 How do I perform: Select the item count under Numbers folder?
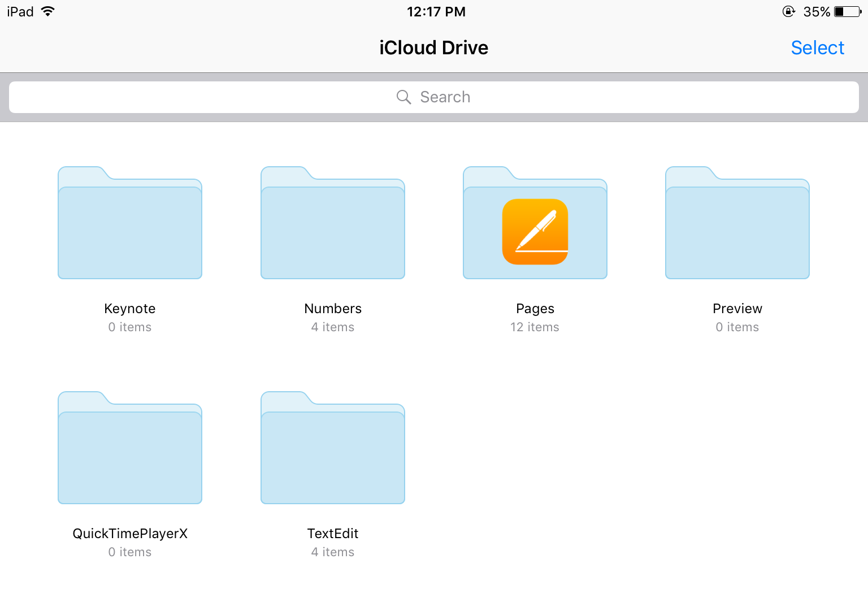coord(333,327)
